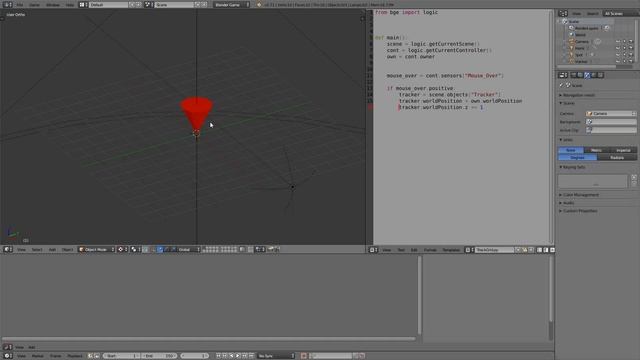Browse scenes icon in top bar
The image size is (640, 360).
tap(148, 4)
